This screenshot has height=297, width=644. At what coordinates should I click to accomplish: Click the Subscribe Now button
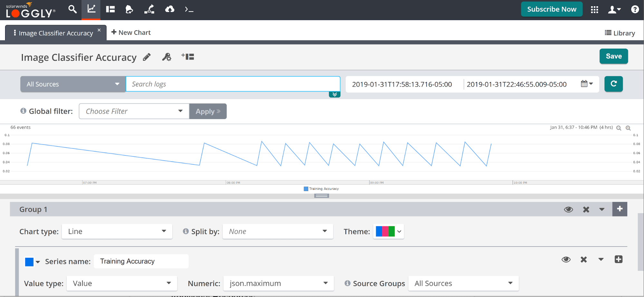pos(552,9)
